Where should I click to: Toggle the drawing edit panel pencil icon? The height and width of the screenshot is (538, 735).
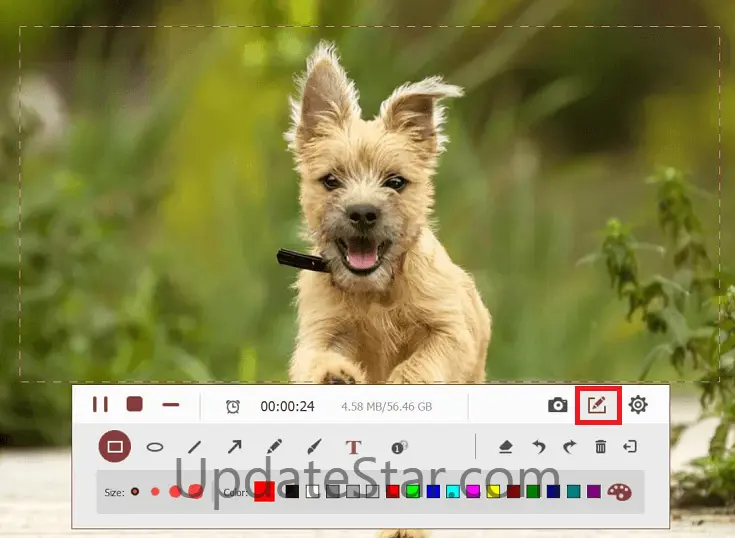click(597, 405)
